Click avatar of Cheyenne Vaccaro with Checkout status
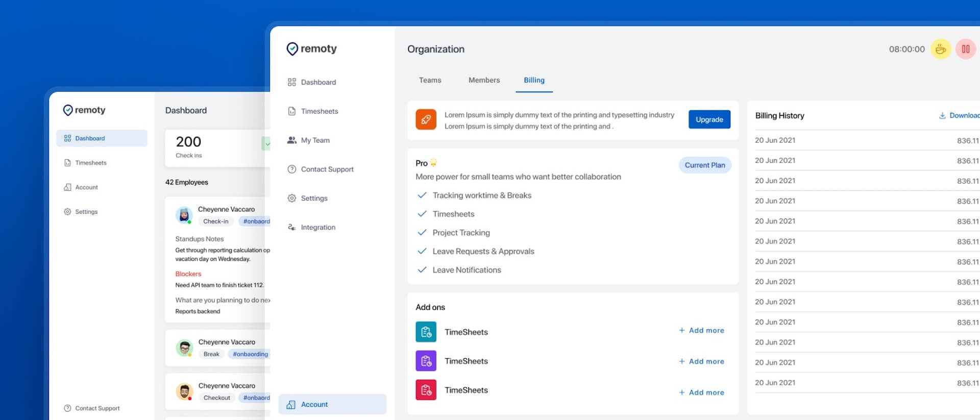Image resolution: width=980 pixels, height=420 pixels. 184,391
